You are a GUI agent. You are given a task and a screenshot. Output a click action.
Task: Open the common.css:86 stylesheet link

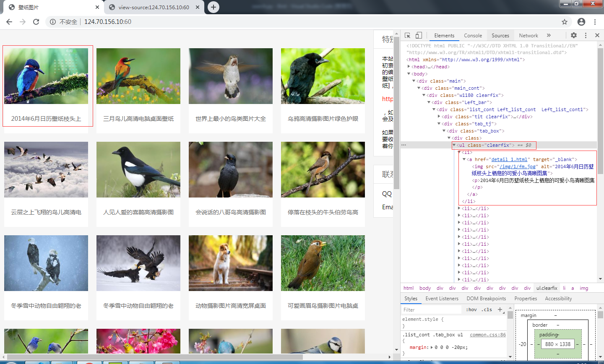pos(488,335)
